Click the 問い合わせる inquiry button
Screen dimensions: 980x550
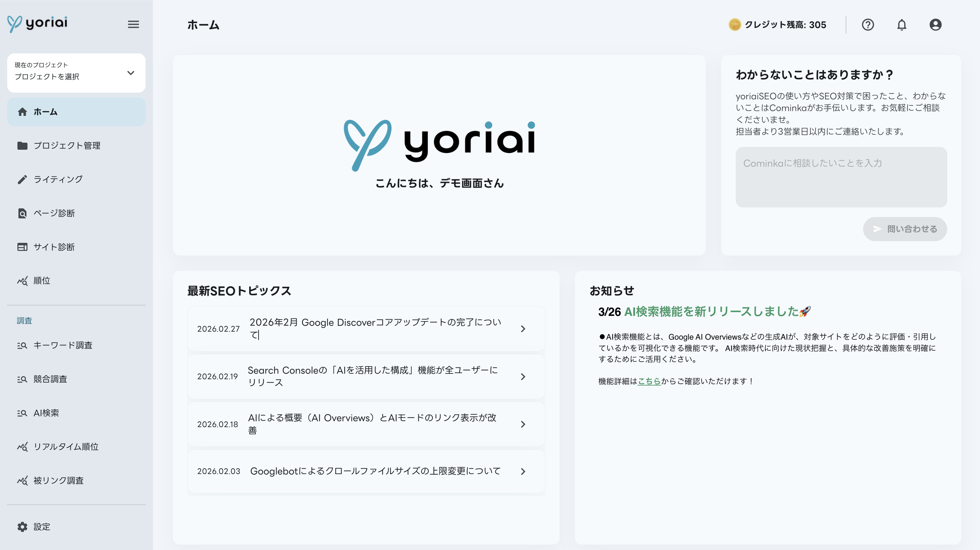pyautogui.click(x=905, y=229)
